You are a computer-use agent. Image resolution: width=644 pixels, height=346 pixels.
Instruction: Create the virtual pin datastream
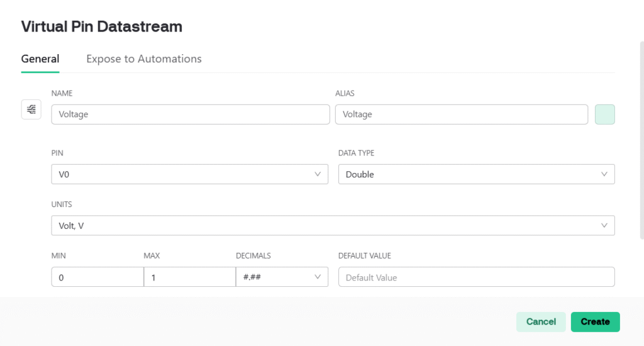click(x=595, y=321)
